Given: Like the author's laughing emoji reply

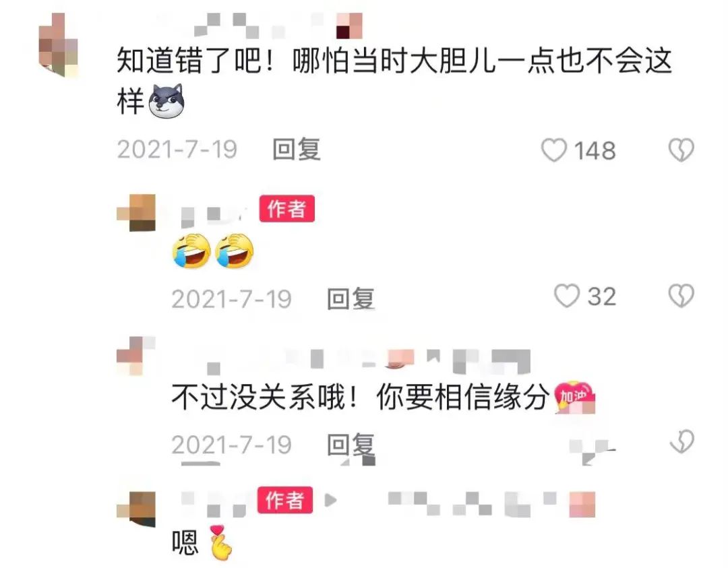Looking at the screenshot, I should (566, 296).
